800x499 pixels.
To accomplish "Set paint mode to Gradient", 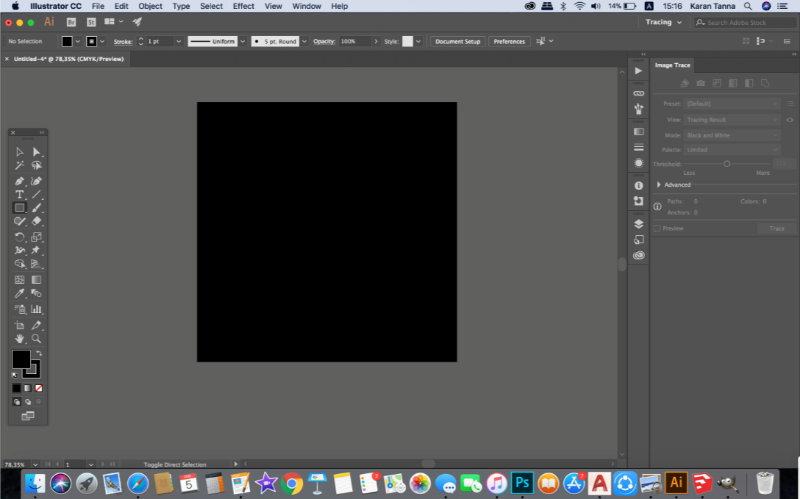I will pos(28,388).
